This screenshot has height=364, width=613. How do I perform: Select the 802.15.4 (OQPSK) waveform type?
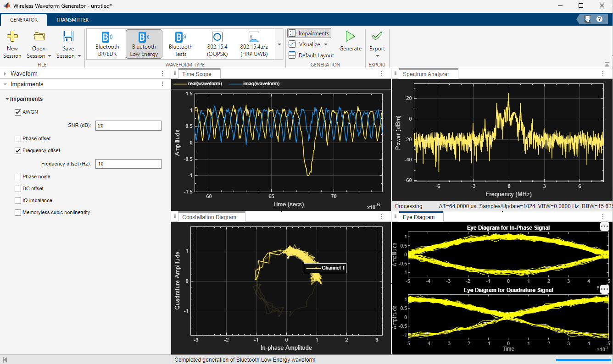pyautogui.click(x=217, y=44)
